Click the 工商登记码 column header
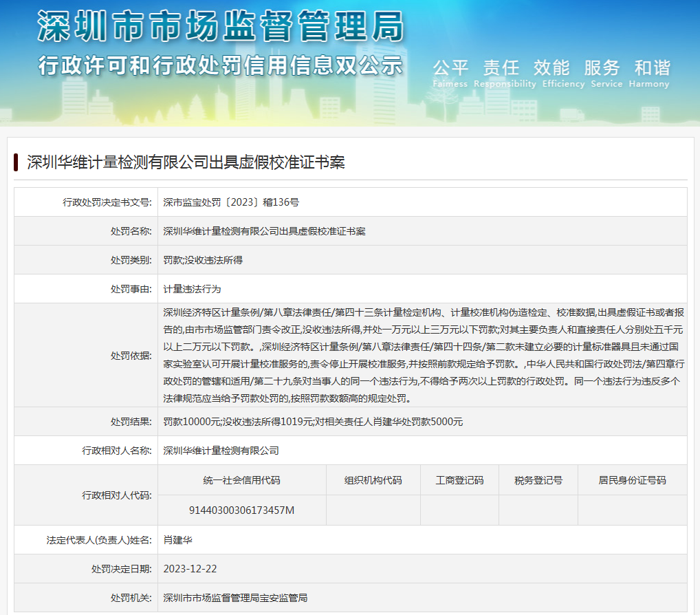The height and width of the screenshot is (615, 700). pos(459,480)
